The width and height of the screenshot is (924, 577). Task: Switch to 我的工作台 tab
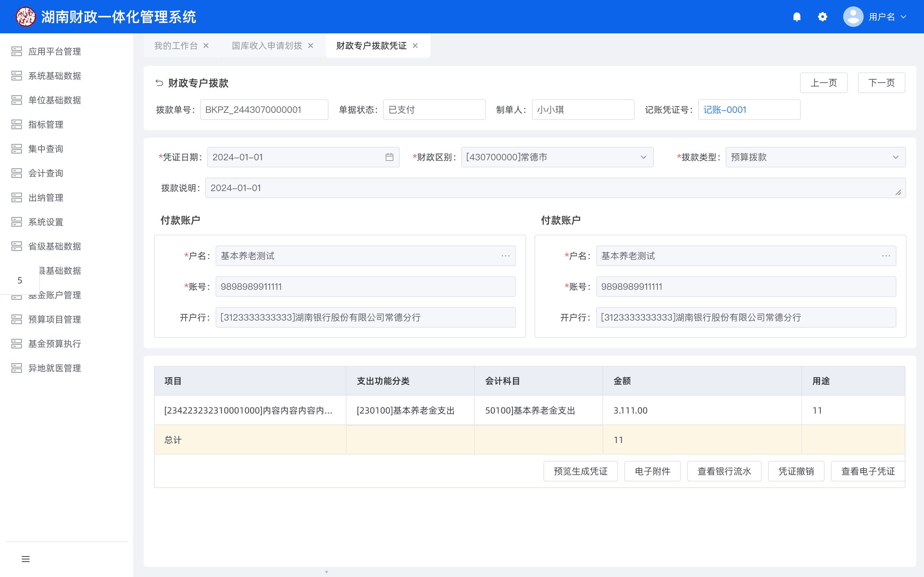pos(175,46)
